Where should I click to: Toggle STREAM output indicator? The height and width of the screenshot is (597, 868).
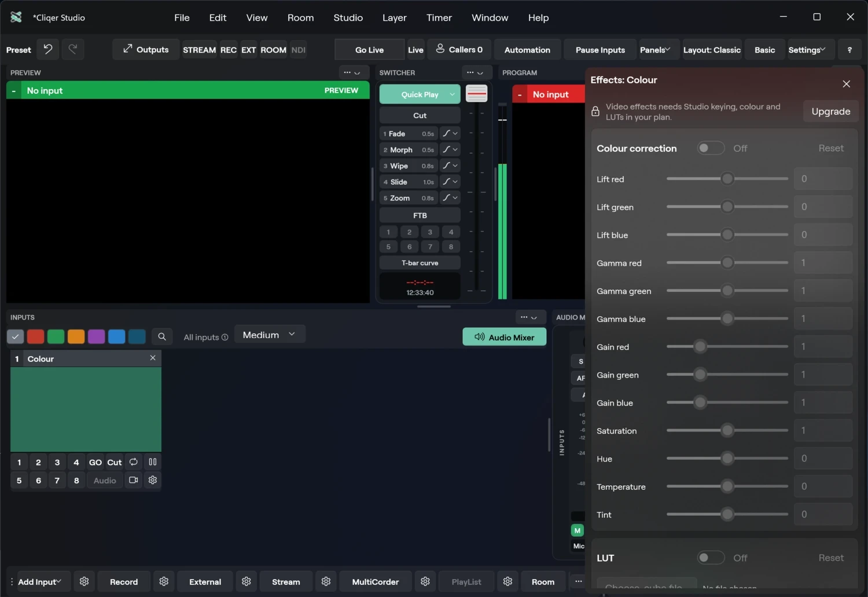(x=199, y=50)
